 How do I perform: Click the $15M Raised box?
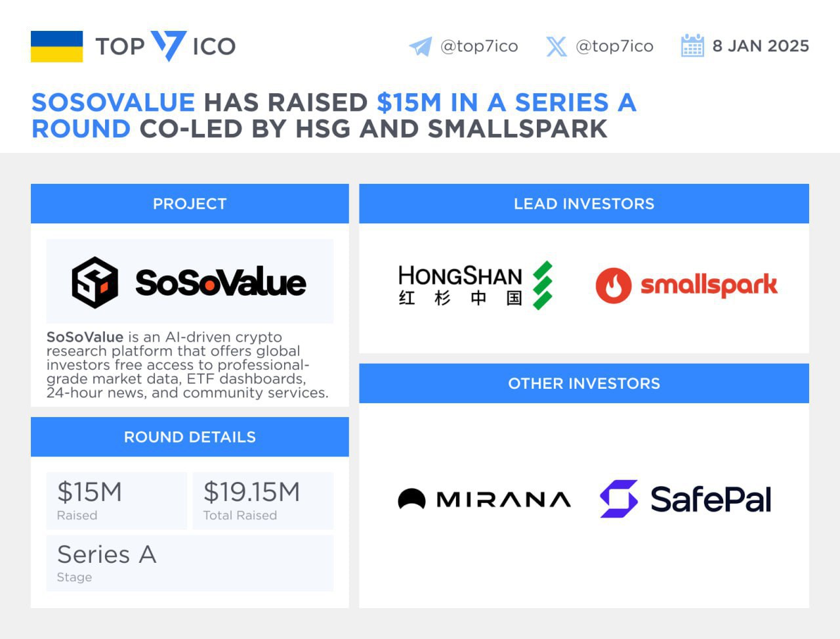click(116, 500)
